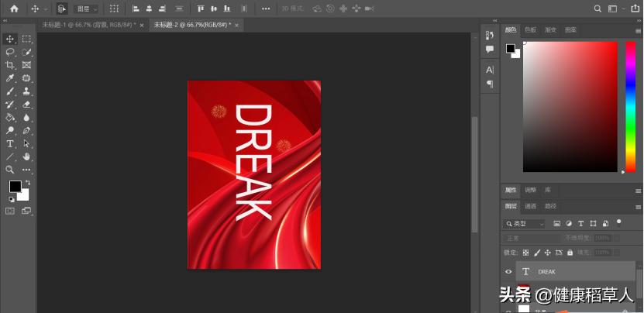Select the Horizontal Type tool
Viewport: 644px width, 313px height.
[x=10, y=144]
